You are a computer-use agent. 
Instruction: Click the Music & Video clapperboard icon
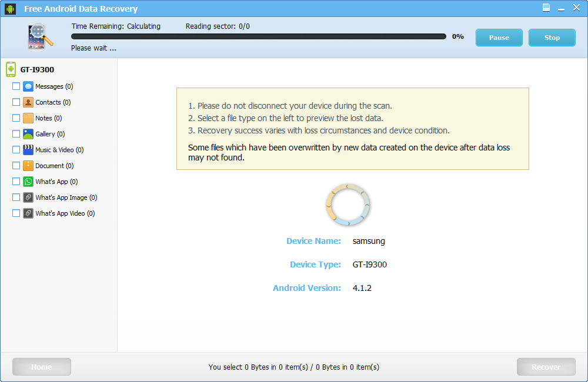coord(28,150)
